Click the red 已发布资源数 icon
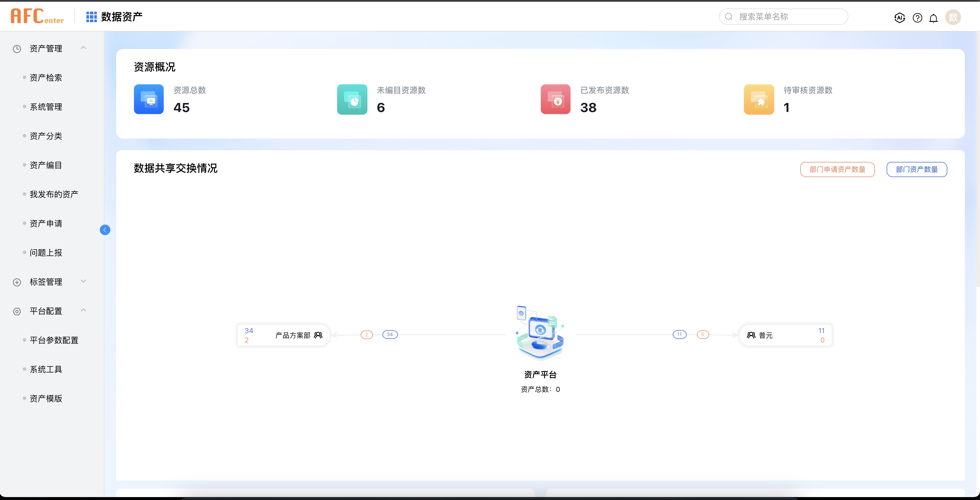The image size is (980, 500). (555, 99)
